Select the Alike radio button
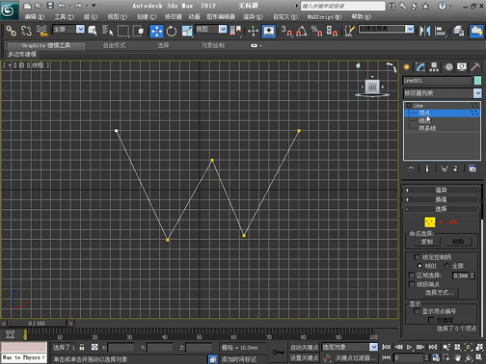This screenshot has width=486, height=364. [x=420, y=266]
